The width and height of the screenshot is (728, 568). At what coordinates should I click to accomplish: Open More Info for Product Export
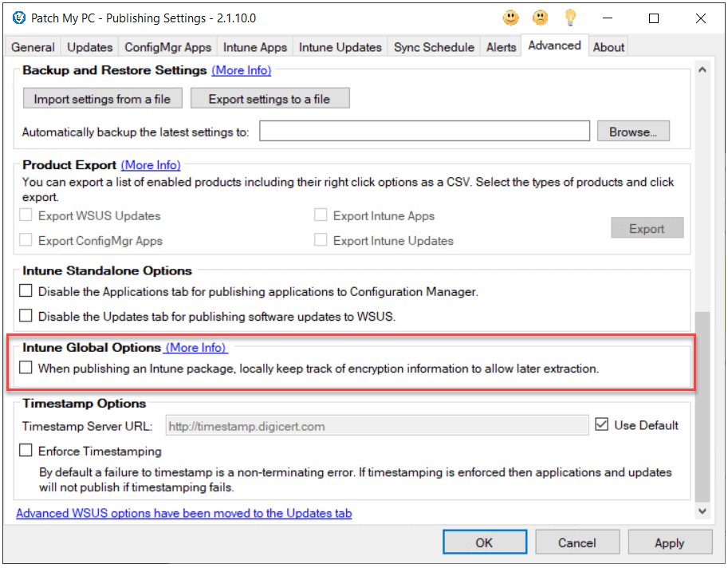[151, 165]
